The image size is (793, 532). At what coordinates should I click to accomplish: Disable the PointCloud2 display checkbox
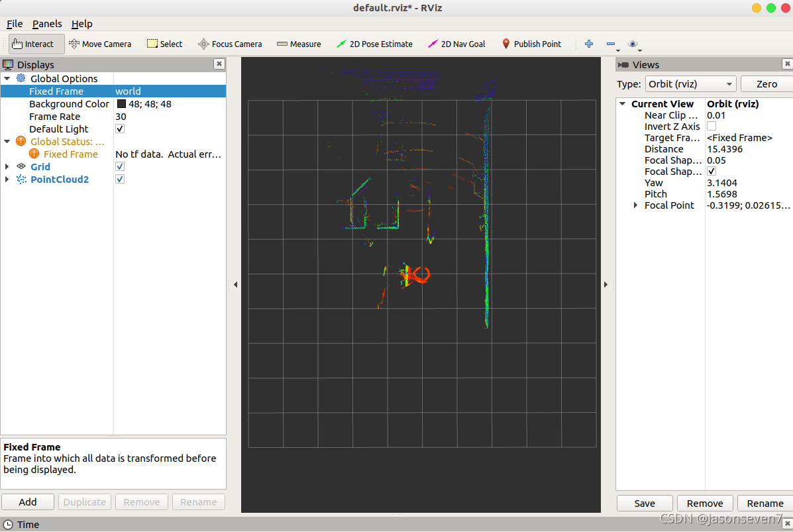click(120, 179)
